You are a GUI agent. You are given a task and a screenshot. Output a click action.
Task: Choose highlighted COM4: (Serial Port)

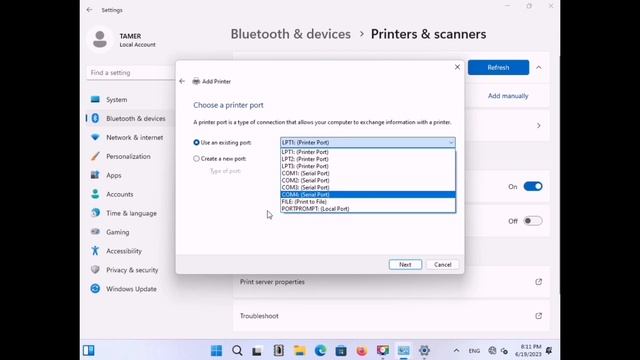coord(368,194)
